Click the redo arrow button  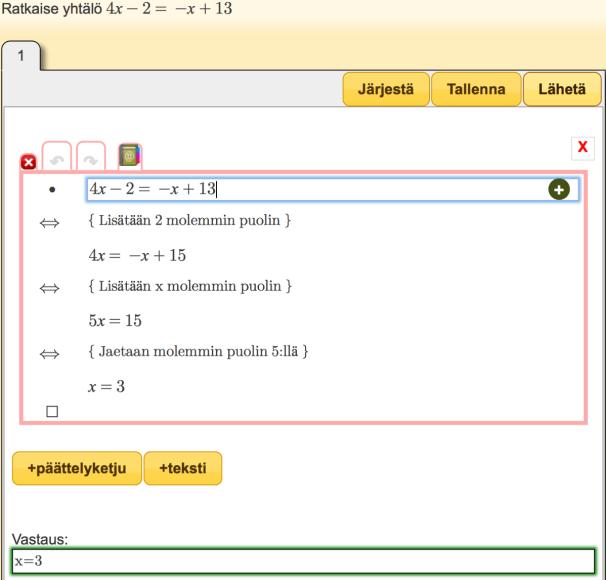click(91, 156)
